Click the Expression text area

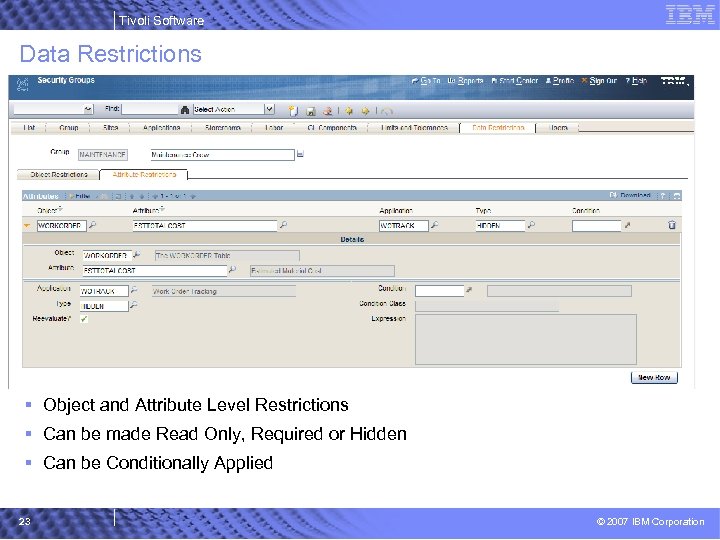click(x=526, y=339)
